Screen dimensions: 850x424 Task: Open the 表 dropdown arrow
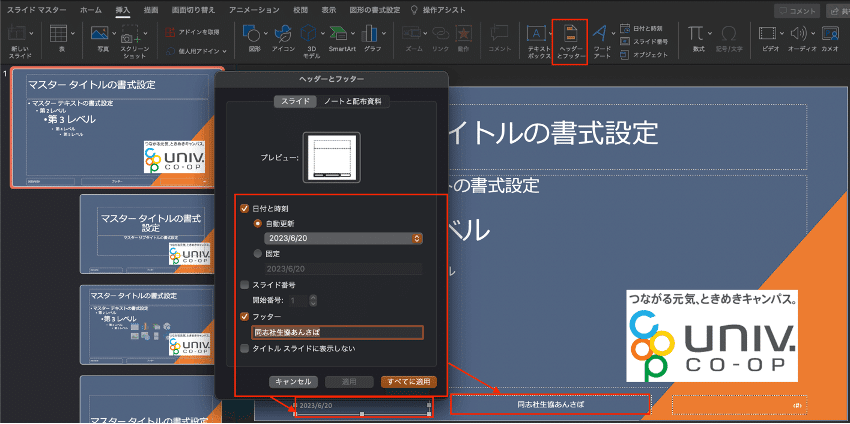[x=73, y=34]
